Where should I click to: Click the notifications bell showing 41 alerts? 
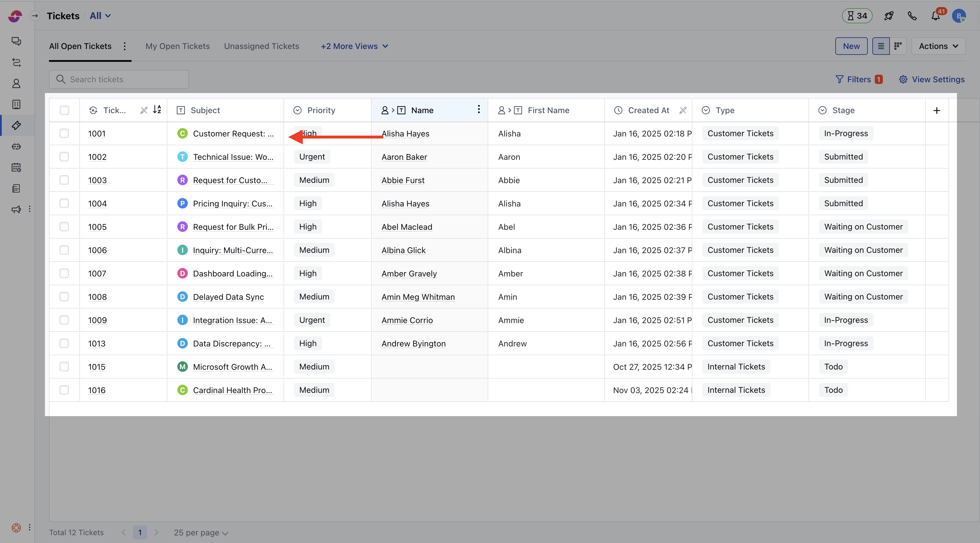(935, 15)
